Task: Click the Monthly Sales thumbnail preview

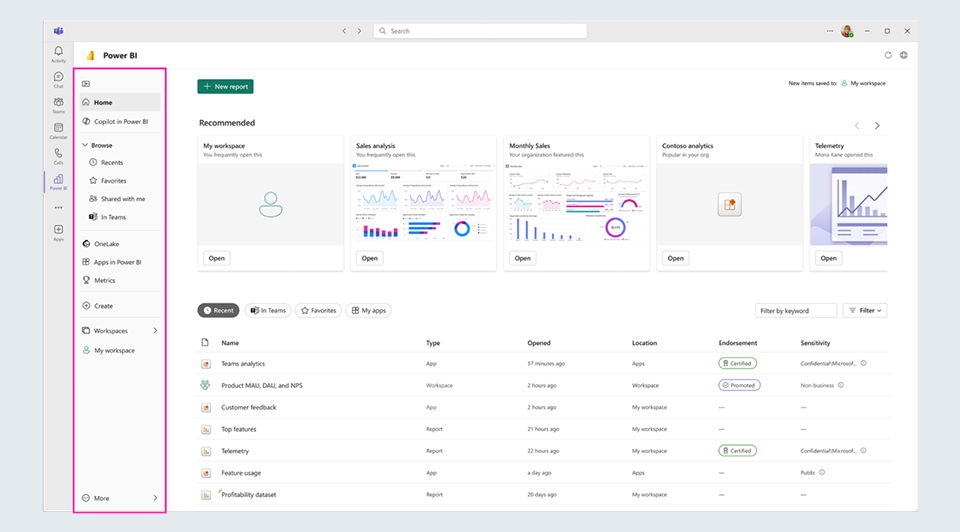Action: pyautogui.click(x=576, y=204)
